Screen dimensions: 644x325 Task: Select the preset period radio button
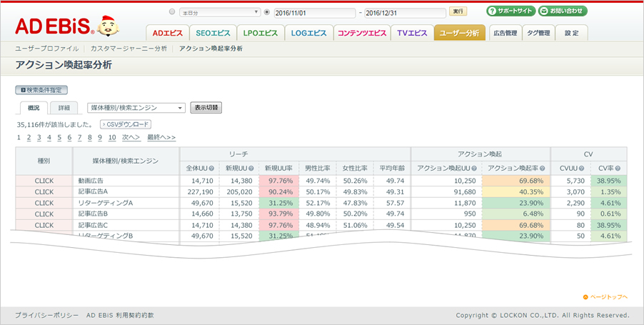(172, 12)
